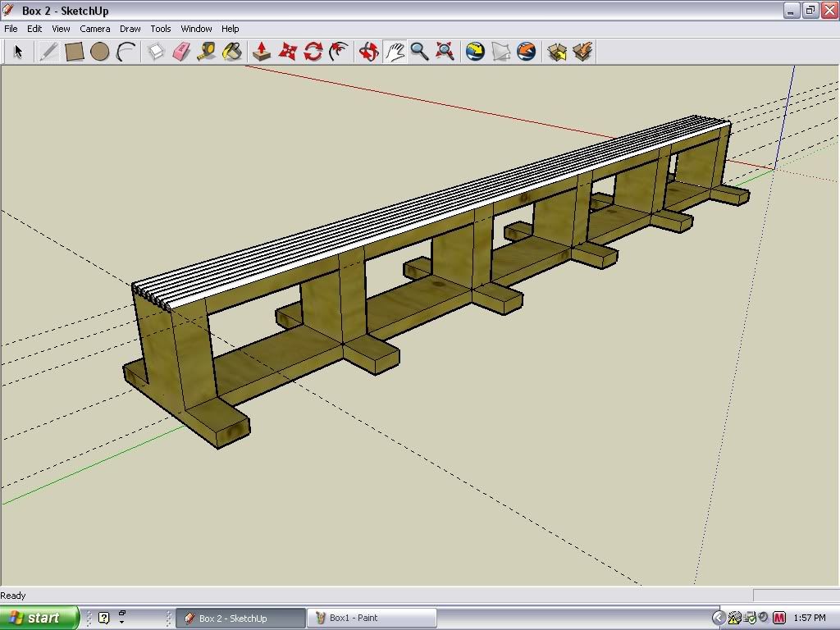This screenshot has height=630, width=840.
Task: Choose the Orbit camera tool
Action: point(368,52)
